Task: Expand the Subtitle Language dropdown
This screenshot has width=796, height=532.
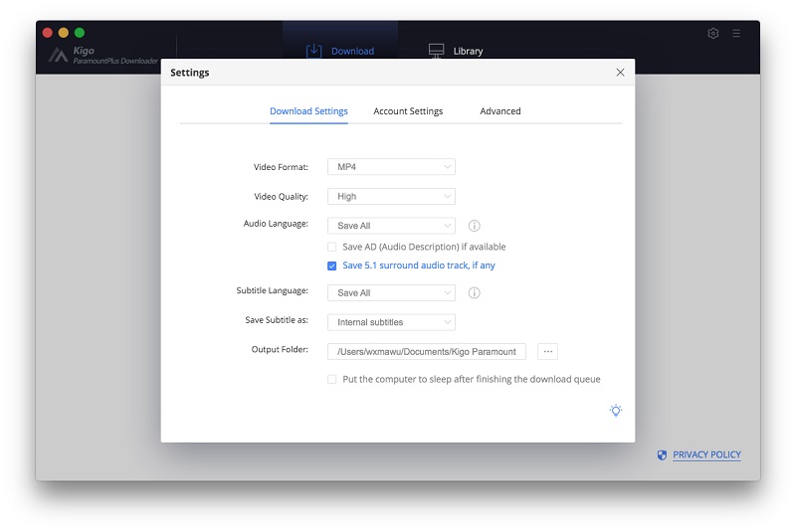Action: point(391,292)
